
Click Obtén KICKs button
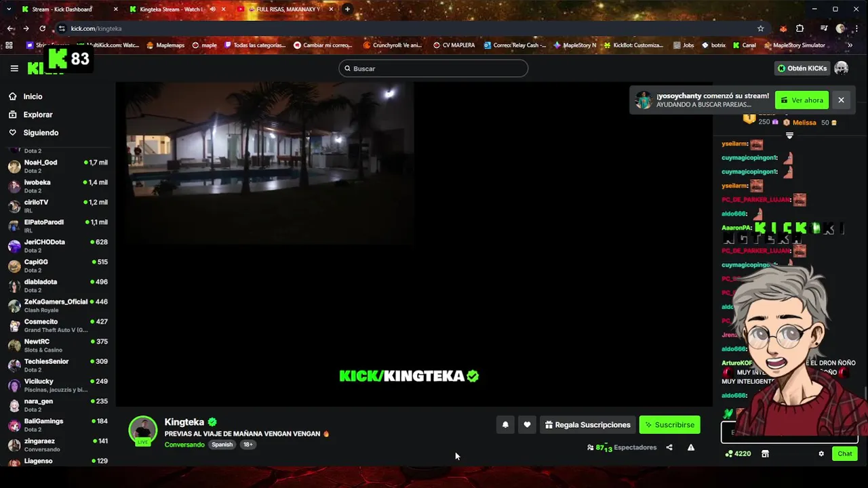(802, 68)
